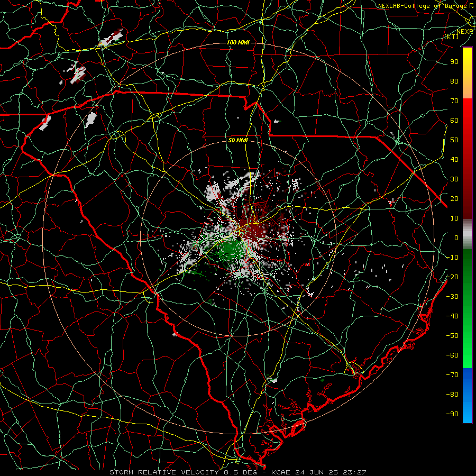Click the -20 value on velocity scale
Screen dimensions: 476x476
point(452,277)
